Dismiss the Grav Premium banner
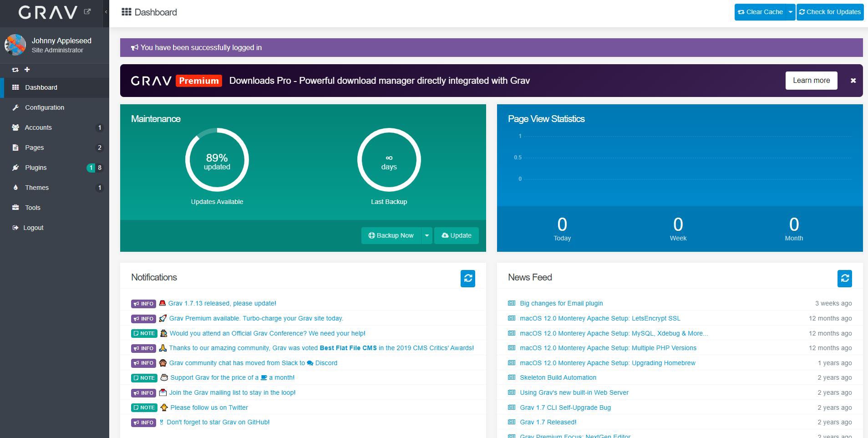The height and width of the screenshot is (438, 868). (x=853, y=81)
